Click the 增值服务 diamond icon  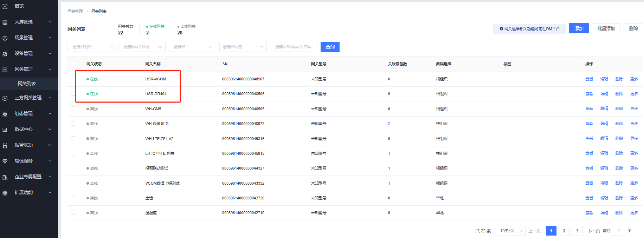coord(5,161)
